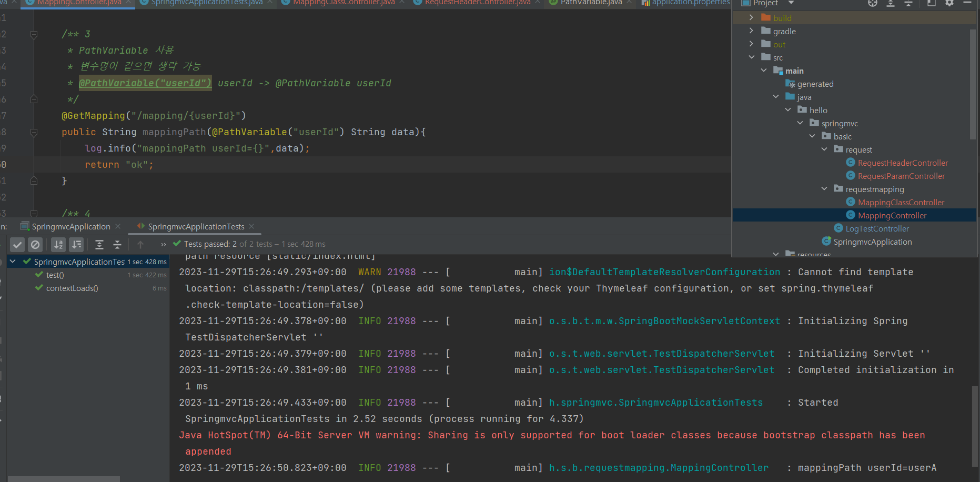Viewport: 980px width, 482px height.
Task: Select the build folder icon
Action: pyautogui.click(x=766, y=17)
